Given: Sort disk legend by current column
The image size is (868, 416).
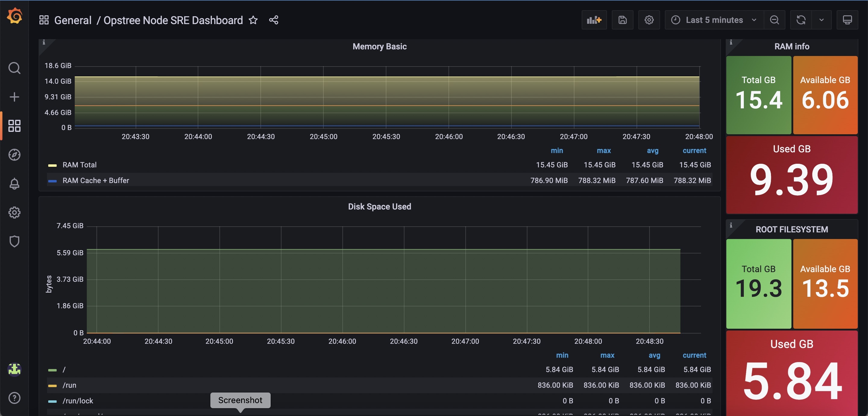Looking at the screenshot, I should [694, 355].
